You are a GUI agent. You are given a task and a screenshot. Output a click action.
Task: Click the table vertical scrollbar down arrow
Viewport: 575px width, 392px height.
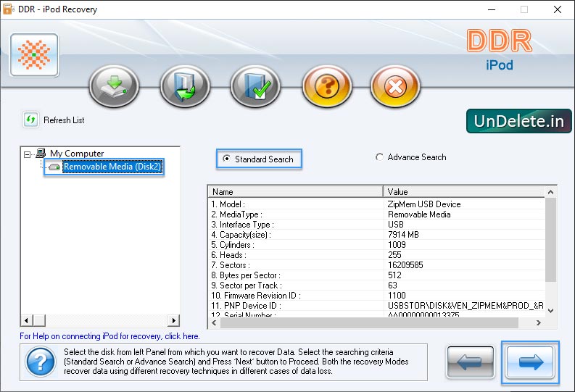[x=550, y=311]
